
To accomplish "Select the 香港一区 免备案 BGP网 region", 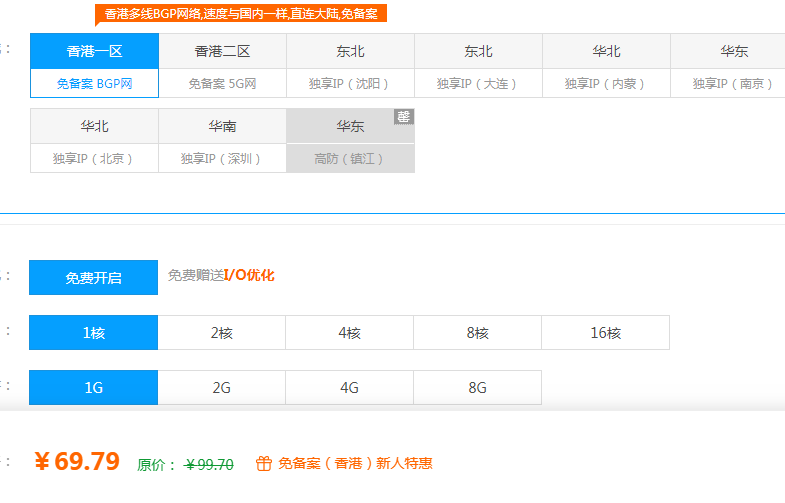I will (94, 66).
